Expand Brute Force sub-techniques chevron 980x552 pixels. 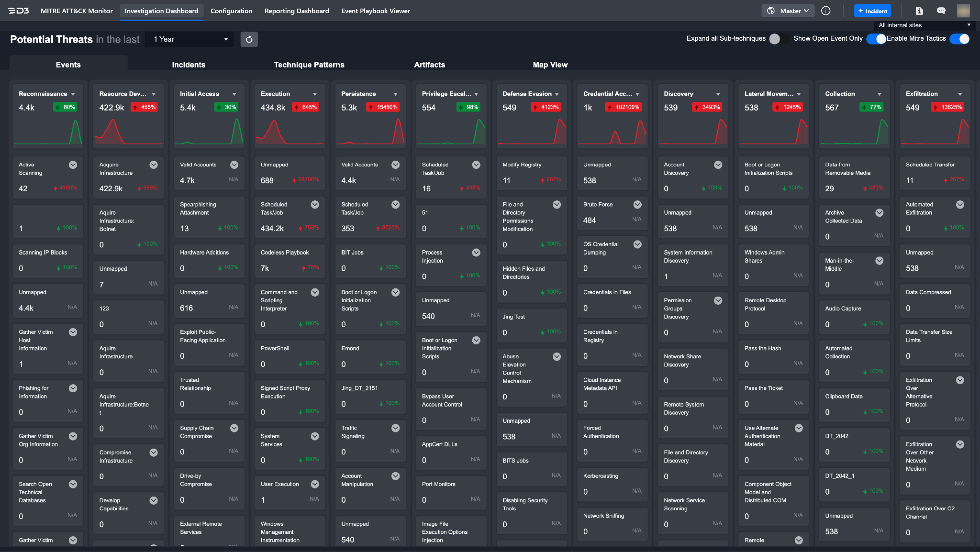(637, 205)
